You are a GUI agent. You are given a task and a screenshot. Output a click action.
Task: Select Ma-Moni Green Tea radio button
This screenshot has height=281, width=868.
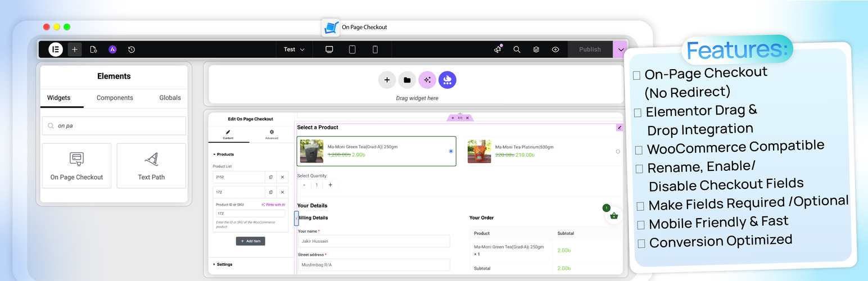point(451,151)
